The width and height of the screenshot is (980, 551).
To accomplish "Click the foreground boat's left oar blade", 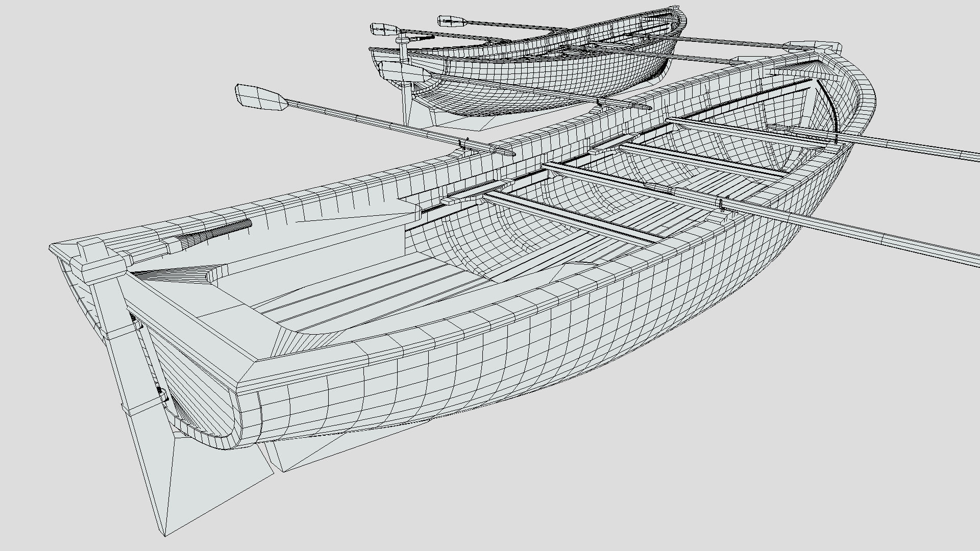I will click(x=260, y=97).
